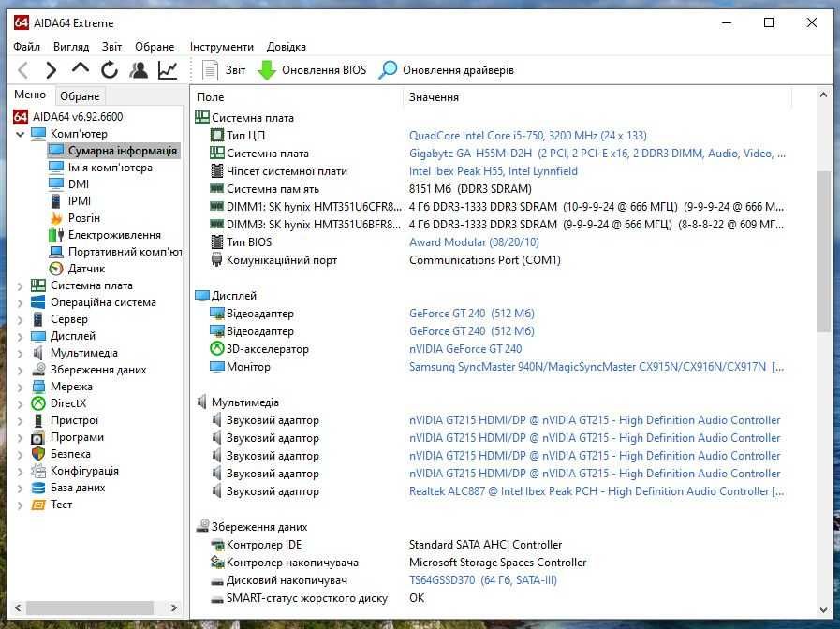
Task: Open the Звіт report button
Action: (x=224, y=70)
